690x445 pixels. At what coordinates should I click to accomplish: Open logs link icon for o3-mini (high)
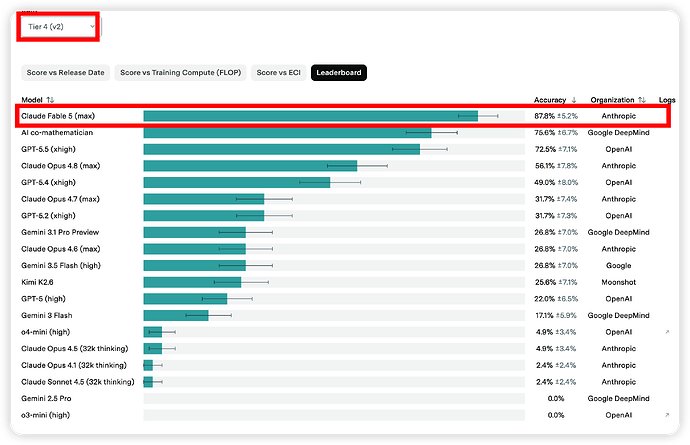[x=667, y=415]
